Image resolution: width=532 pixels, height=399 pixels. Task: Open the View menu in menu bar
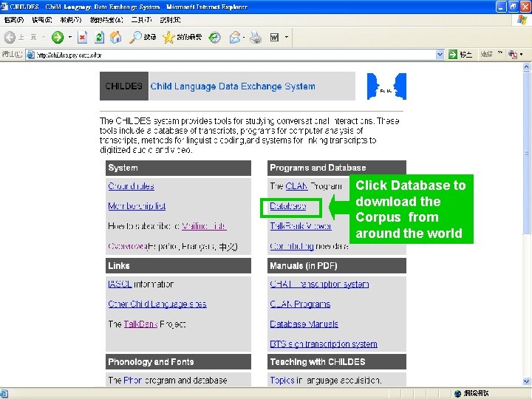pos(71,20)
